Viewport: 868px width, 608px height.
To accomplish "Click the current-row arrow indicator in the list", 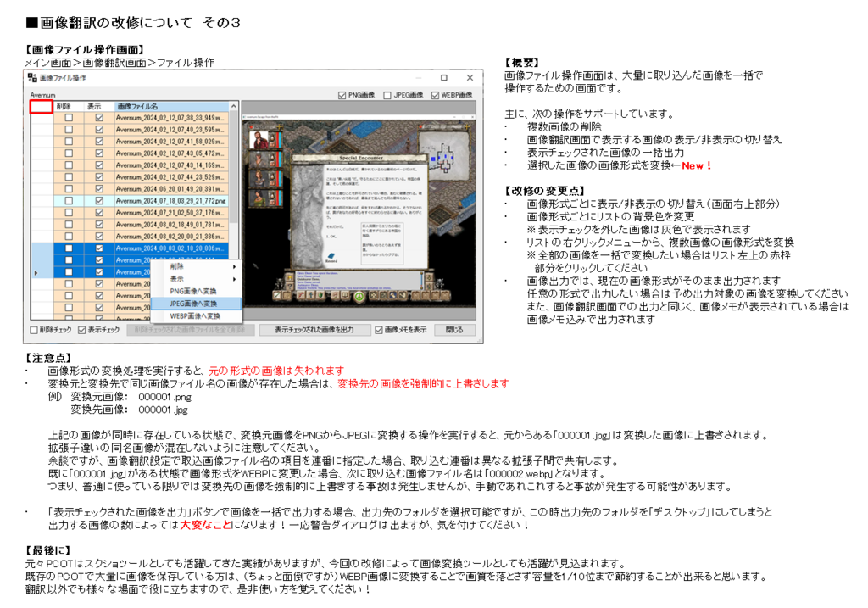I will coord(36,272).
